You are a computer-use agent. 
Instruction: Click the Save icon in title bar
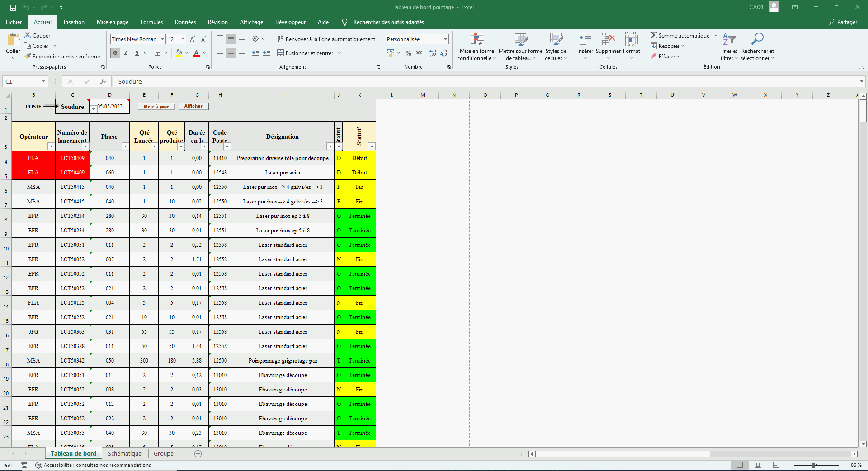13,7
